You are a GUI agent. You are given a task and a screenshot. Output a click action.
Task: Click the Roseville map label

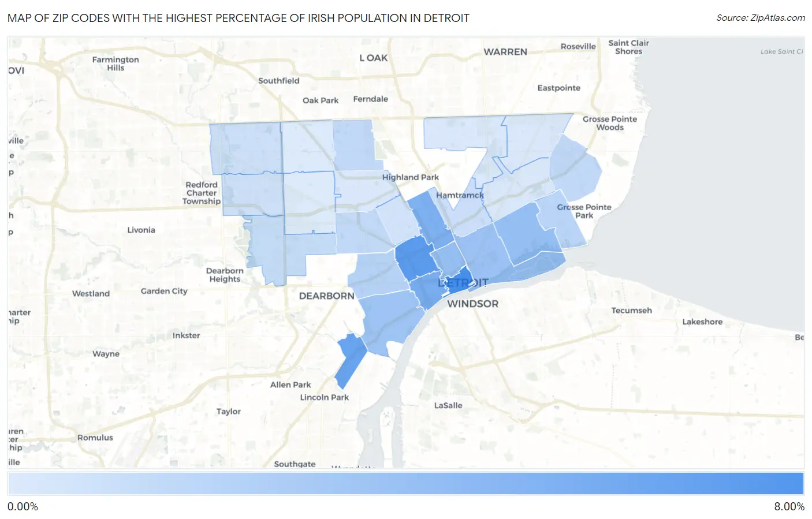578,47
